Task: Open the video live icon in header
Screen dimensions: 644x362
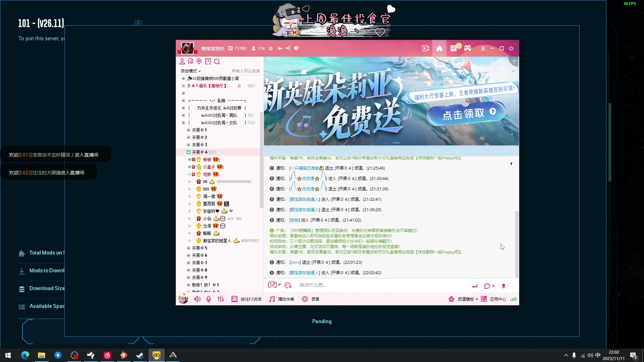Action: tap(426, 48)
